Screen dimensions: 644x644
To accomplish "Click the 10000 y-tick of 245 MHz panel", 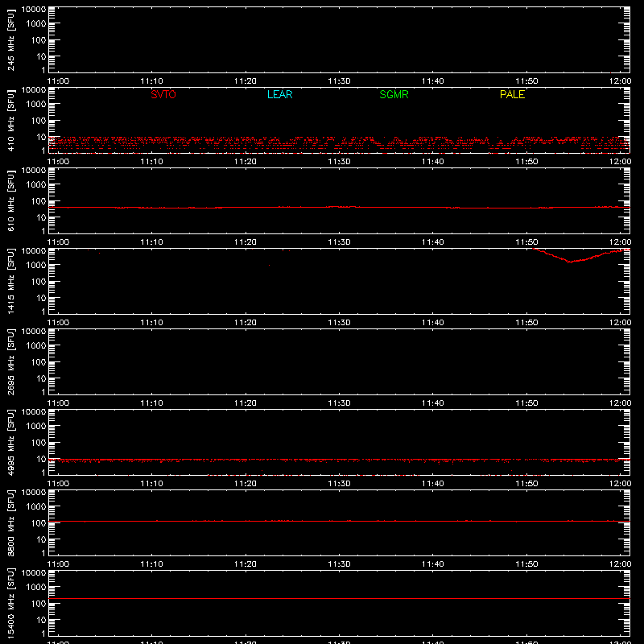I will [34, 10].
